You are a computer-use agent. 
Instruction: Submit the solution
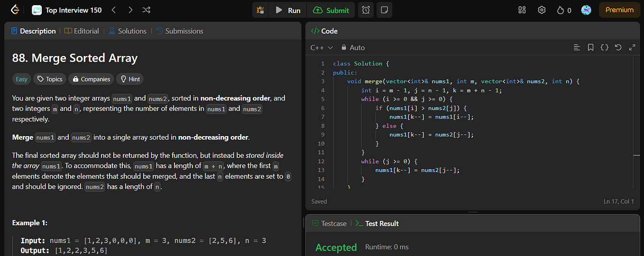[x=331, y=10]
